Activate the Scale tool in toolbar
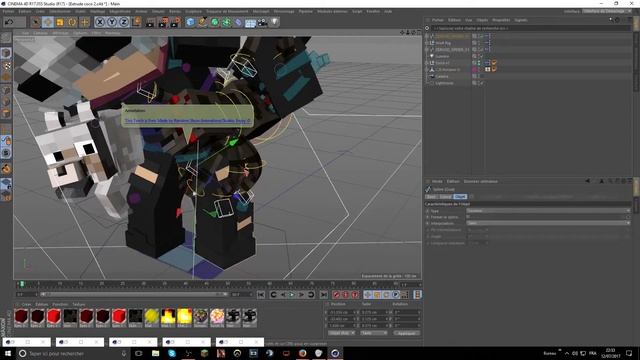Viewport: 640px width, 360px height. pos(60,22)
